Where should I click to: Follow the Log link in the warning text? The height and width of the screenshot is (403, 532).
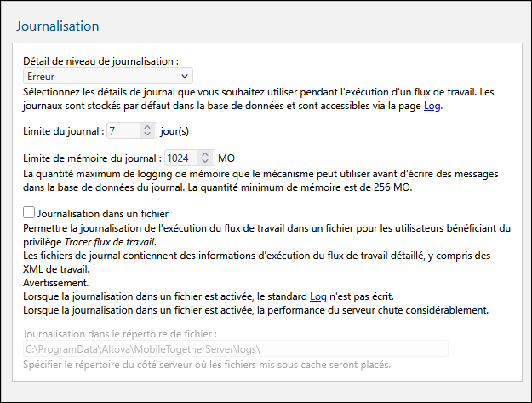coord(317,296)
